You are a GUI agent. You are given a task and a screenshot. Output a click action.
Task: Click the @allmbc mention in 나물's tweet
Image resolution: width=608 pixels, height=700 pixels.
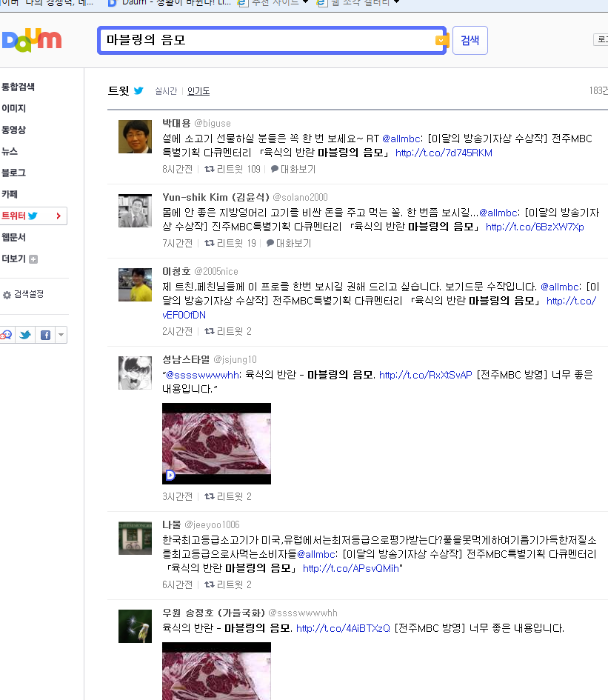coord(316,555)
